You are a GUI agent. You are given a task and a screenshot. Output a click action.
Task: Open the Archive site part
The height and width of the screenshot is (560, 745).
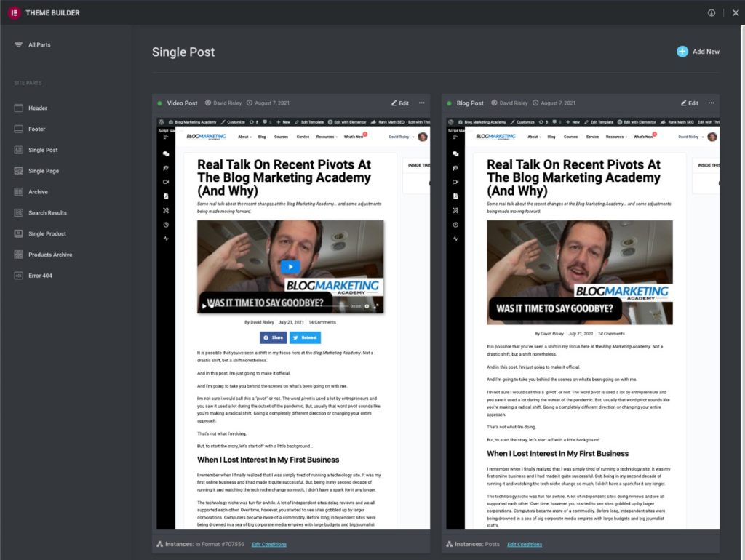pos(38,191)
